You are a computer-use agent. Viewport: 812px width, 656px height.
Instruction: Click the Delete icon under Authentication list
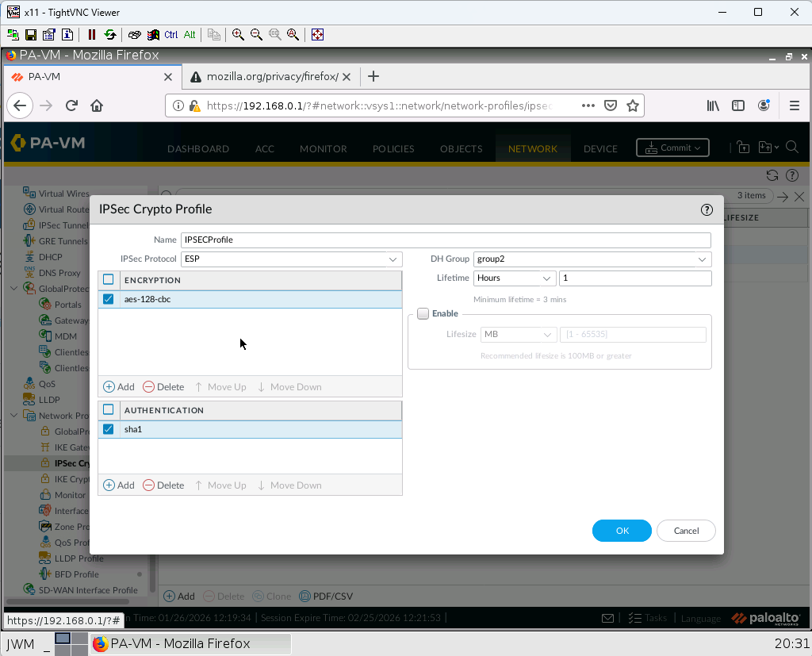pyautogui.click(x=149, y=485)
